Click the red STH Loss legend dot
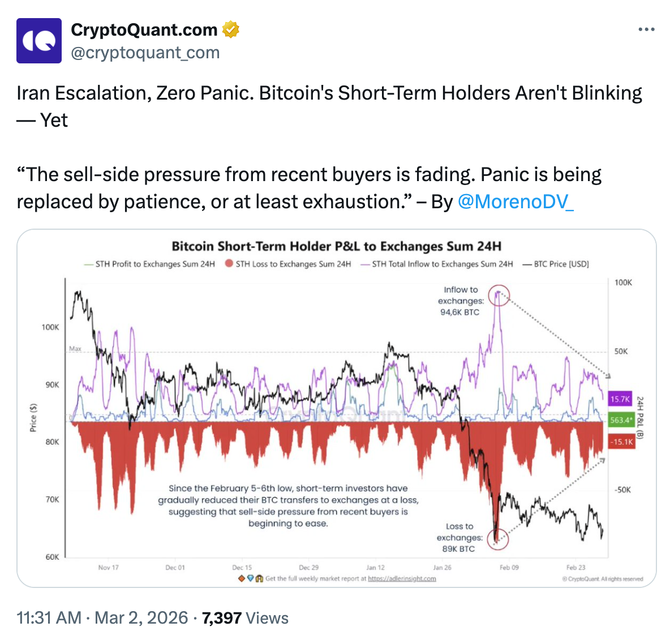The height and width of the screenshot is (644, 670). coord(229,264)
